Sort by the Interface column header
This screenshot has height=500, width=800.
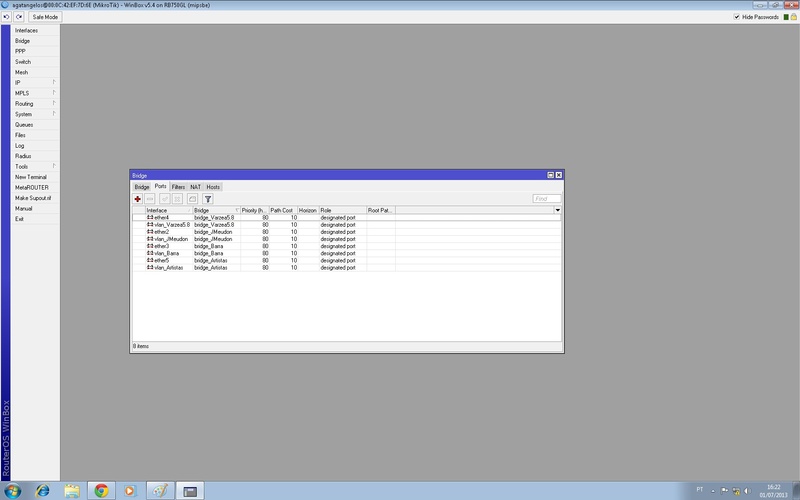(169, 210)
